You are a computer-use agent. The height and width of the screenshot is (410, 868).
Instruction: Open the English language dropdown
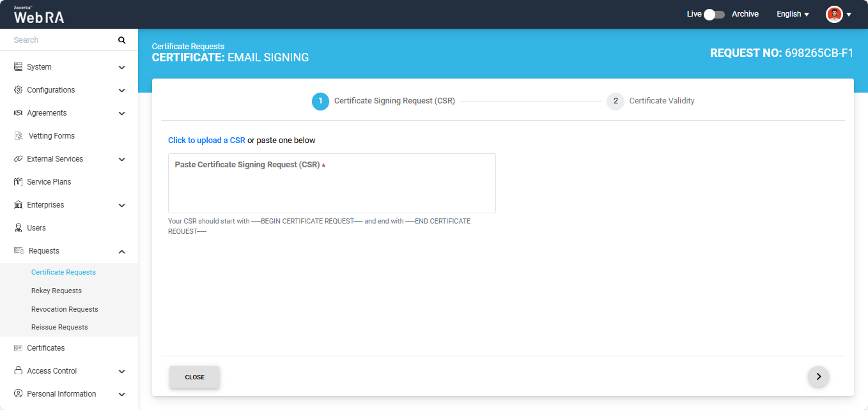(793, 14)
